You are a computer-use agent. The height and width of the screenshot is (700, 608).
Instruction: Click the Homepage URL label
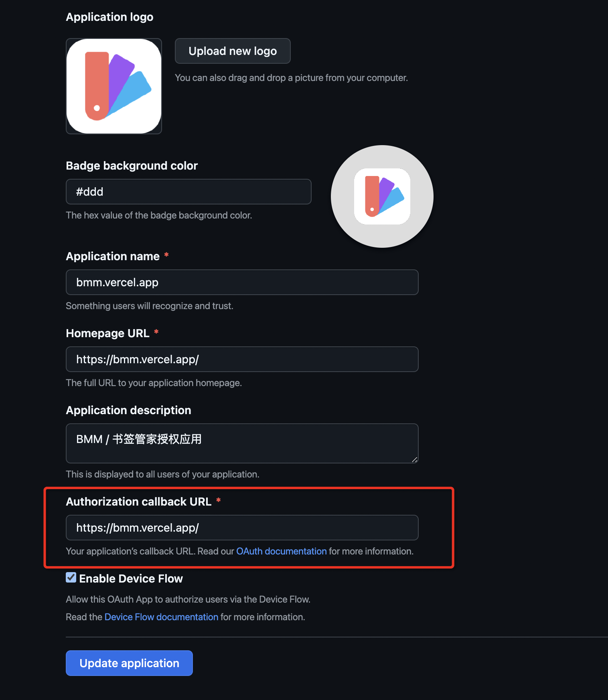107,333
